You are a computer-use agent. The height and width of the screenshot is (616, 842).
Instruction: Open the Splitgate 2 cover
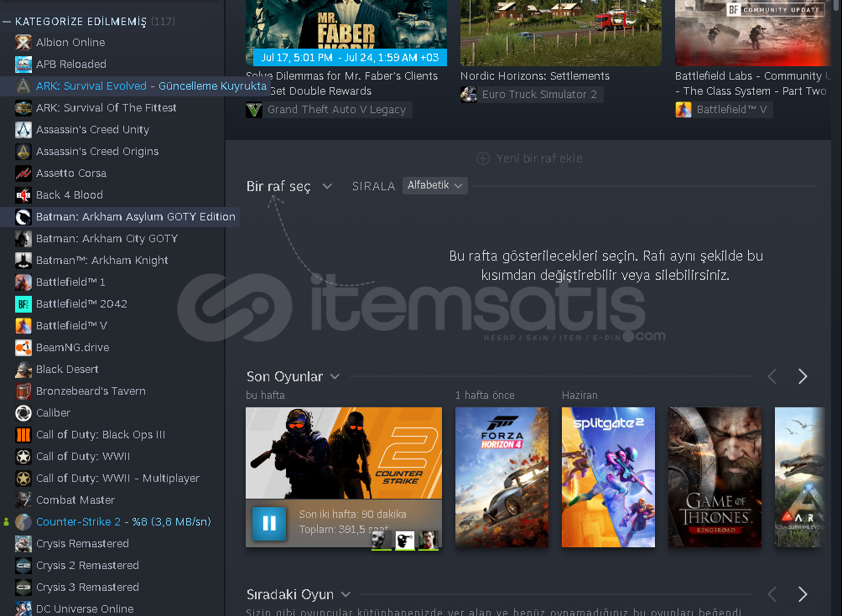608,478
